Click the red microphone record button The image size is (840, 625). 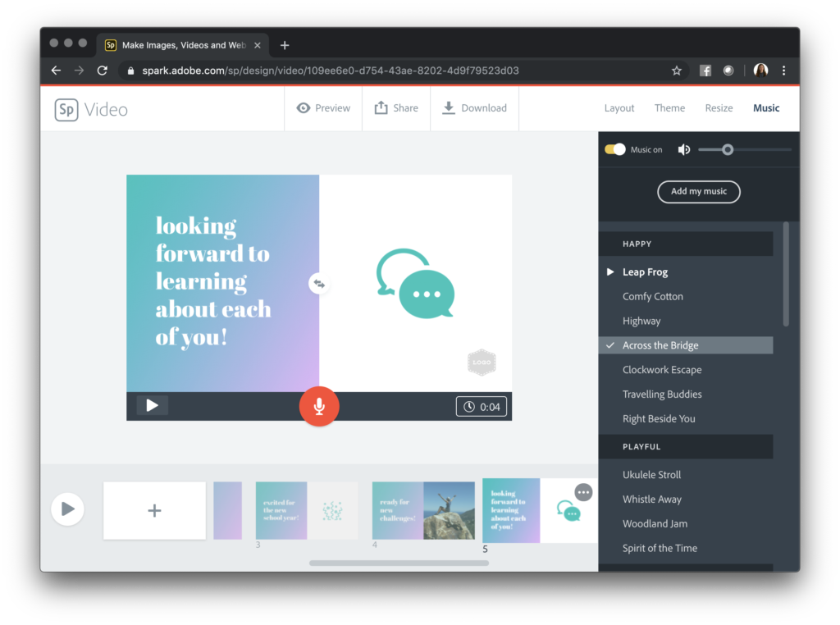pyautogui.click(x=319, y=406)
